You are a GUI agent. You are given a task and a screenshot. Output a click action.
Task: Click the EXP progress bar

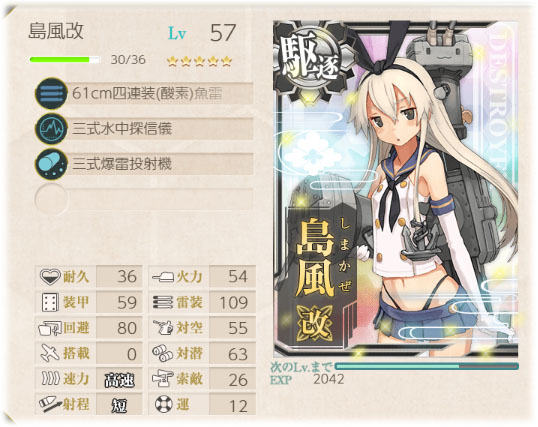click(x=426, y=367)
